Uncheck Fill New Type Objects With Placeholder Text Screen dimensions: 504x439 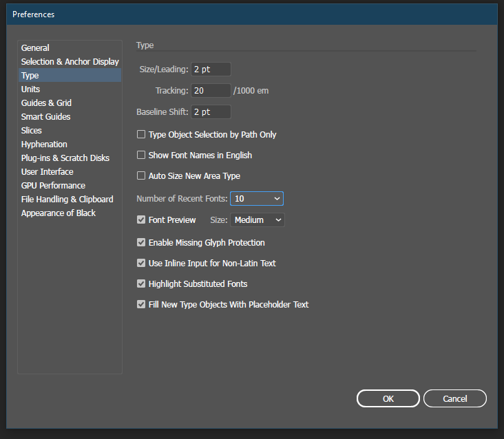(141, 305)
